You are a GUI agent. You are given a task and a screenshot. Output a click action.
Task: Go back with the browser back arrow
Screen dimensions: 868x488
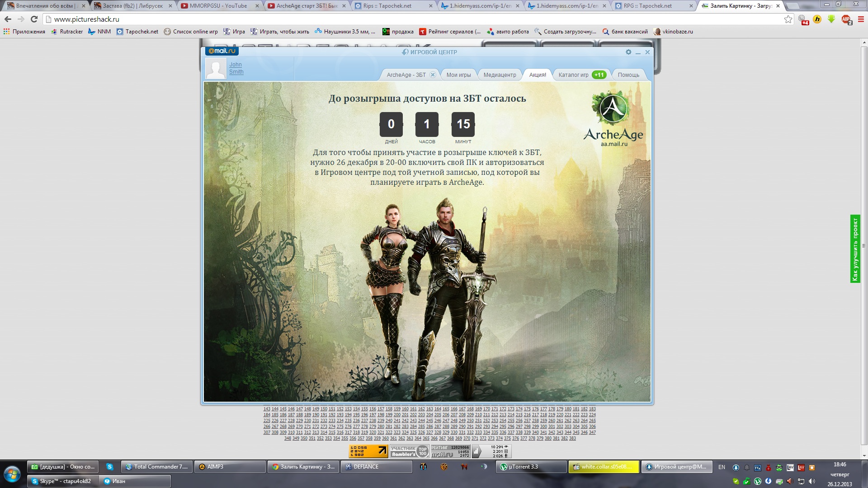click(8, 19)
